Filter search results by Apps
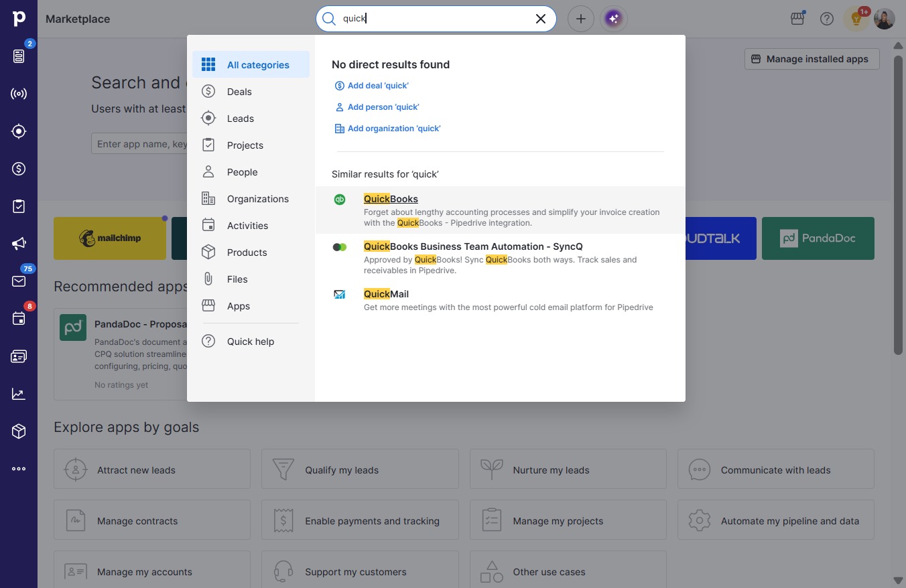906x588 pixels. coord(251,306)
